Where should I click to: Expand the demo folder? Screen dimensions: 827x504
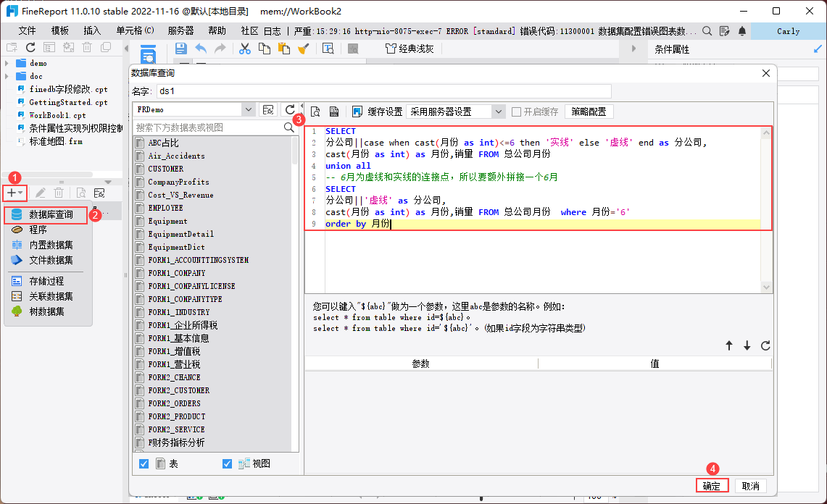7,63
